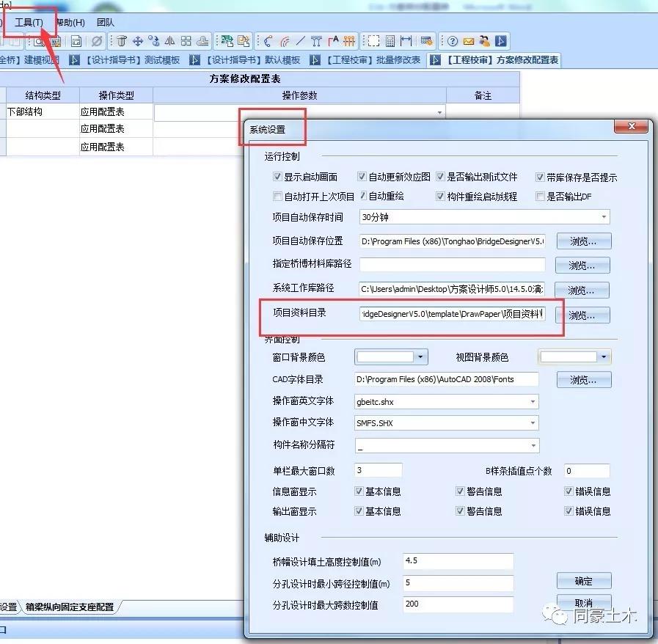Click the 桥幅设计填土高度控制值 field
Viewport: 658px width, 644px height.
(458, 560)
